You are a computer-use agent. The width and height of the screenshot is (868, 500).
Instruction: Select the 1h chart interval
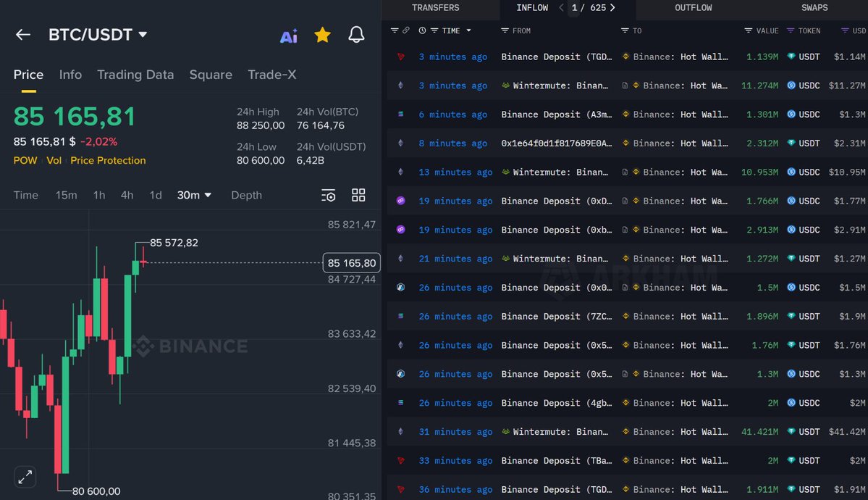(x=98, y=195)
